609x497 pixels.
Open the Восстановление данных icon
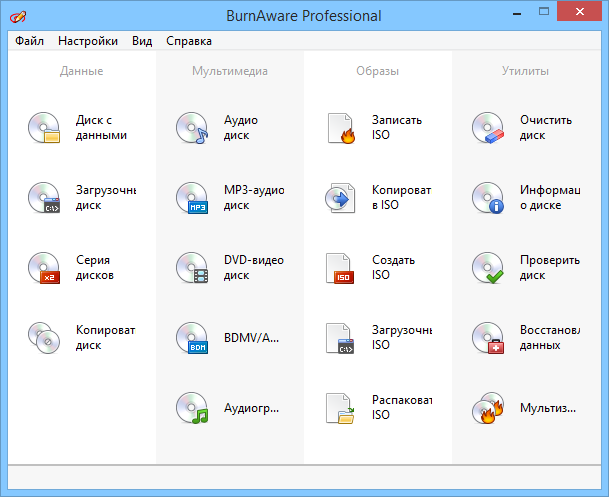[488, 338]
